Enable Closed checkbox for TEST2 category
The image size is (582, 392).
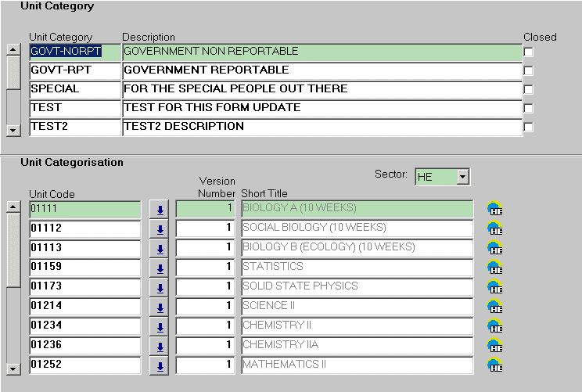pyautogui.click(x=529, y=128)
